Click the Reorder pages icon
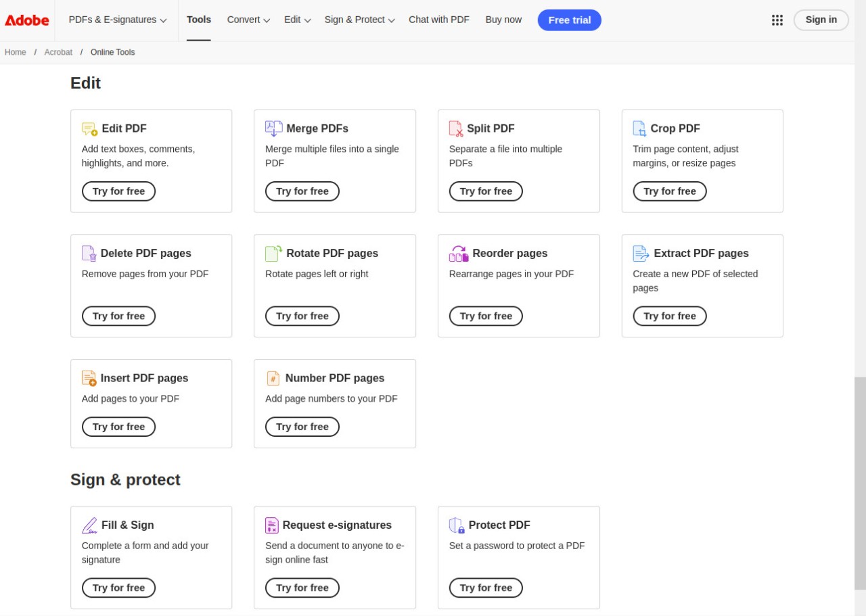The height and width of the screenshot is (616, 866). [x=458, y=254]
